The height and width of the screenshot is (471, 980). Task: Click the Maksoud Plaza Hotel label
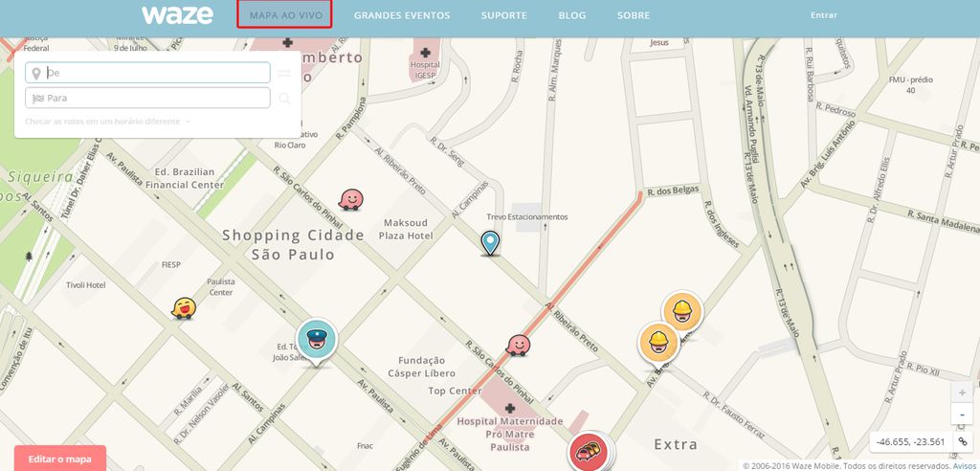[406, 229]
